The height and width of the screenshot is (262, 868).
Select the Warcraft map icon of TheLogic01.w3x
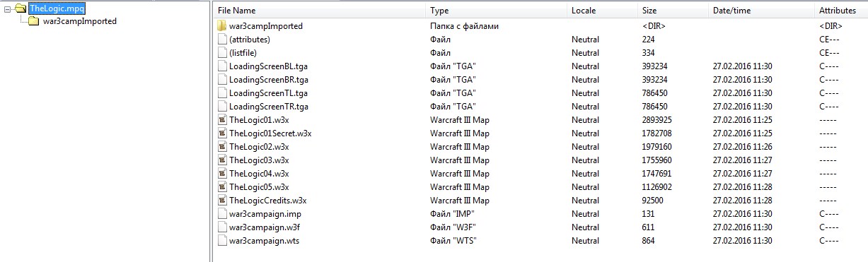coord(222,120)
